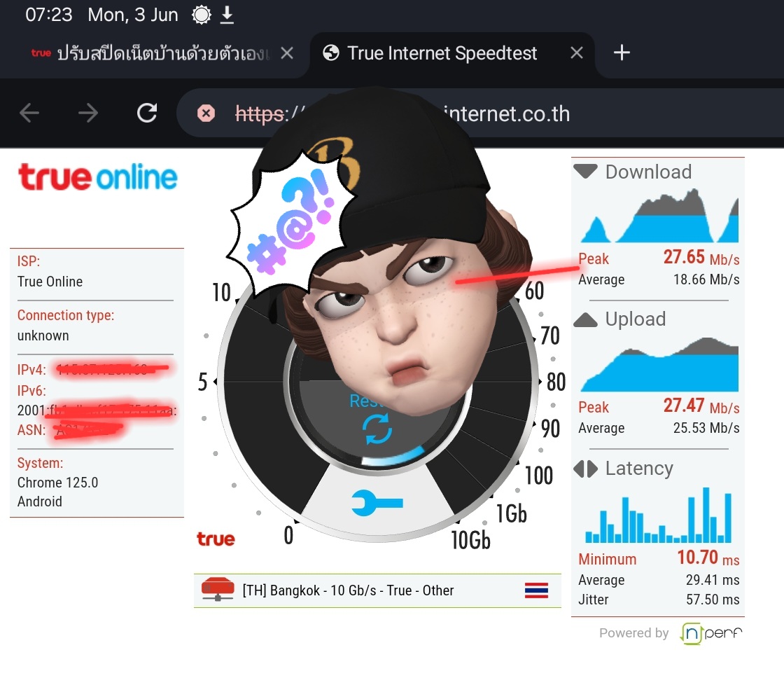The image size is (784, 678).
Task: Switch to the Thai-titled True tab
Action: pyautogui.click(x=163, y=53)
